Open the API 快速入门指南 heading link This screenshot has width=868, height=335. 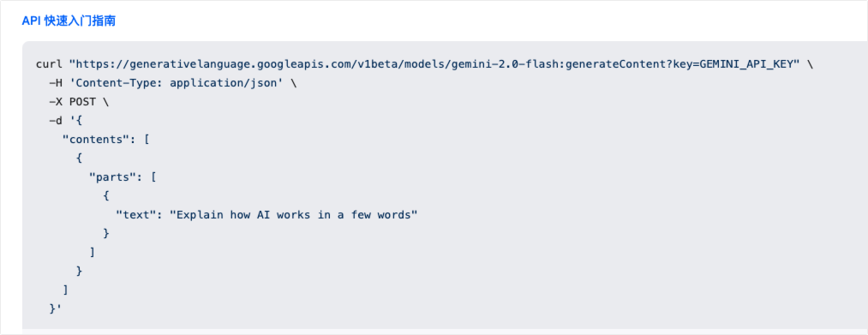(69, 21)
